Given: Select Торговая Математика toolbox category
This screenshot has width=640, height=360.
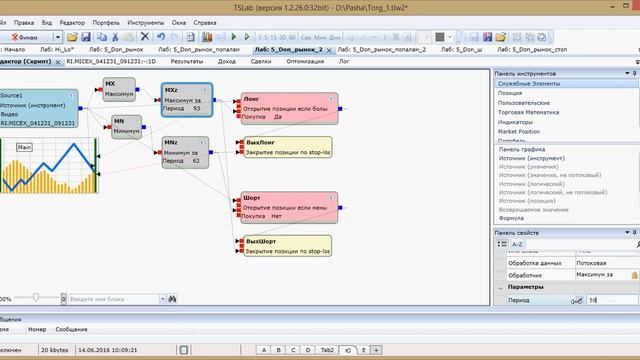Looking at the screenshot, I should pyautogui.click(x=528, y=112).
